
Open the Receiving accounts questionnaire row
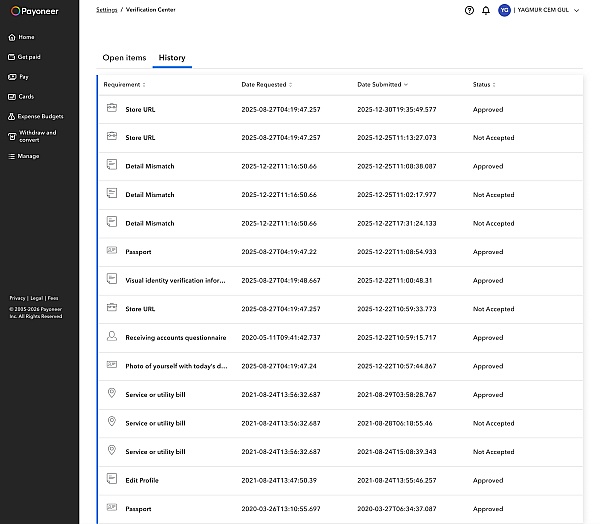(x=175, y=338)
